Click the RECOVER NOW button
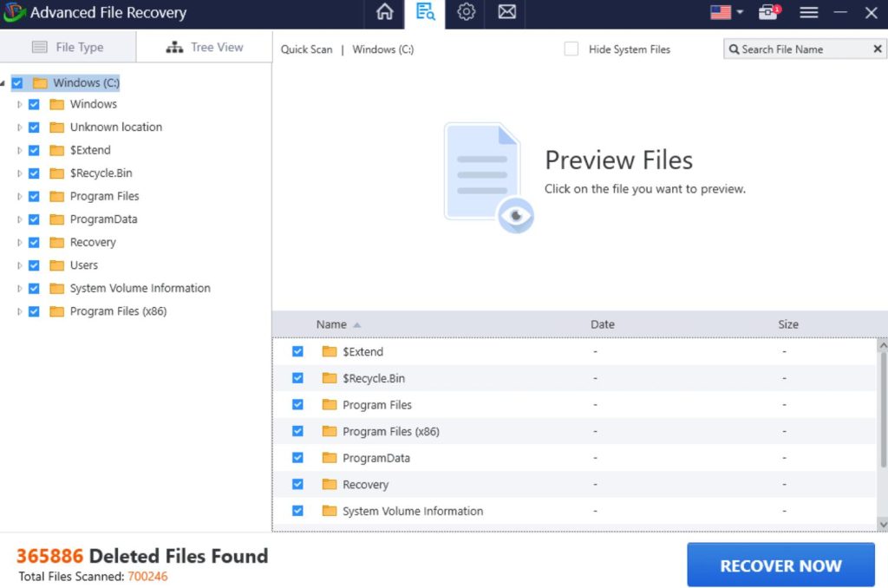The image size is (888, 588). pyautogui.click(x=780, y=565)
